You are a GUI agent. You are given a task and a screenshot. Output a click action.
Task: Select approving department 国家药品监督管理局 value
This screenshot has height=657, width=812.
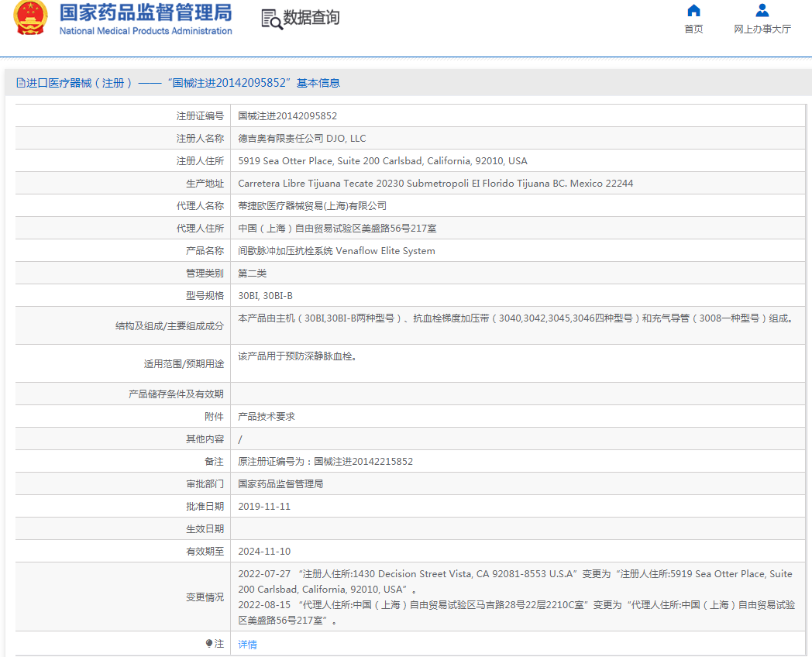click(x=280, y=484)
